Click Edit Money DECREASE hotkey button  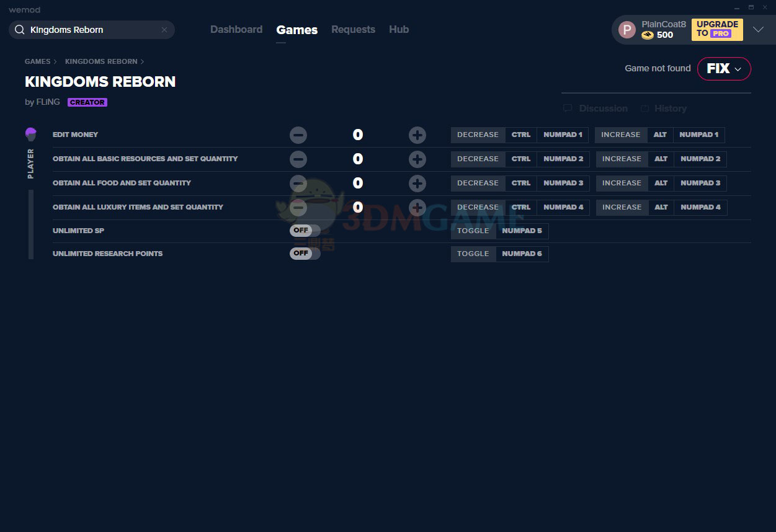(478, 135)
